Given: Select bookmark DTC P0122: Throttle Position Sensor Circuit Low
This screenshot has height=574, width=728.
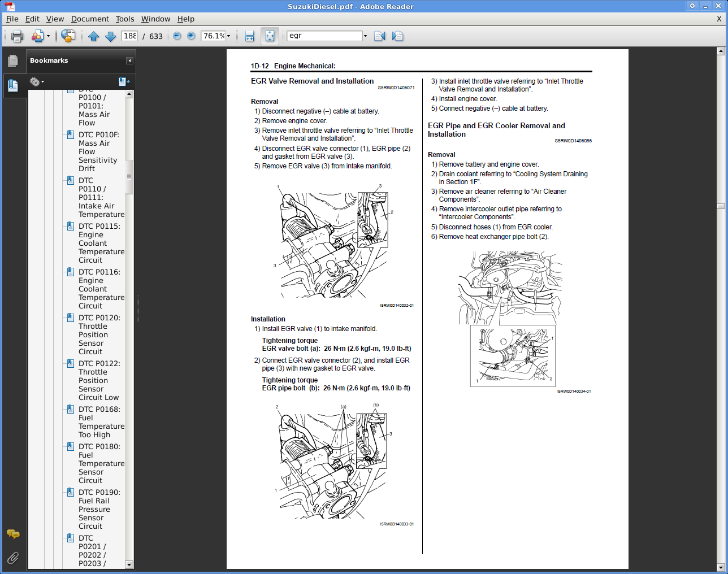Looking at the screenshot, I should [99, 380].
